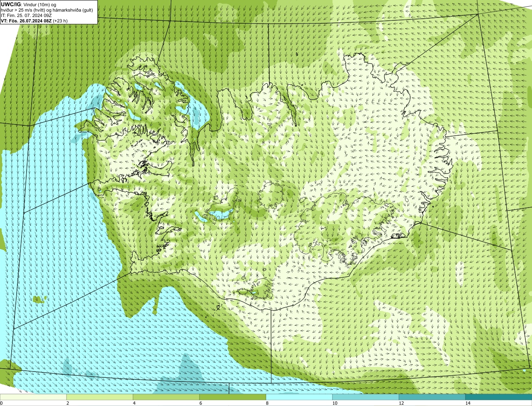532x406 pixels.
Task: Click the scale label '6'
Action: pos(200,403)
